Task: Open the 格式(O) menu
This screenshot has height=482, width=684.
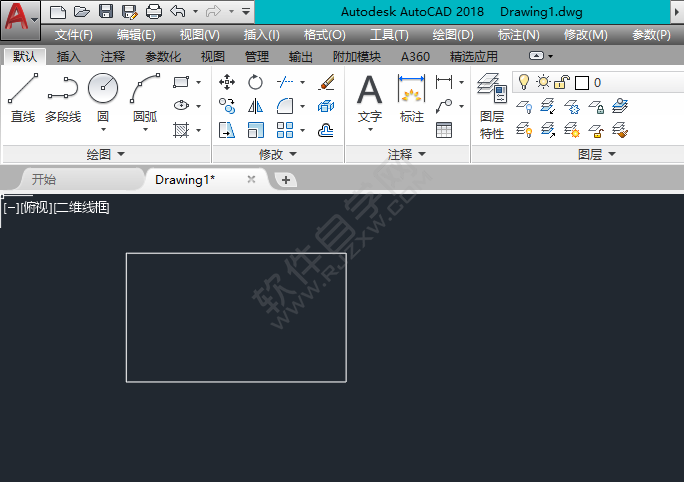Action: pyautogui.click(x=325, y=34)
